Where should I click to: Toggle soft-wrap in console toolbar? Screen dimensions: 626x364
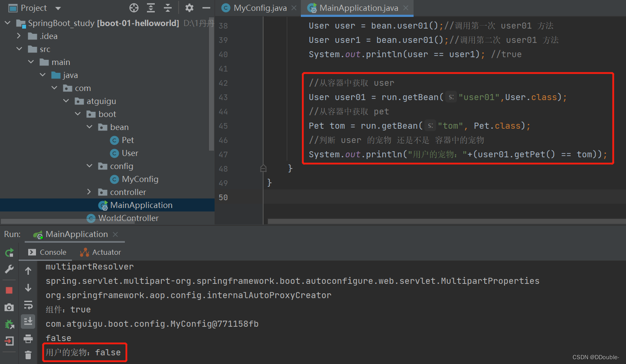(x=28, y=305)
